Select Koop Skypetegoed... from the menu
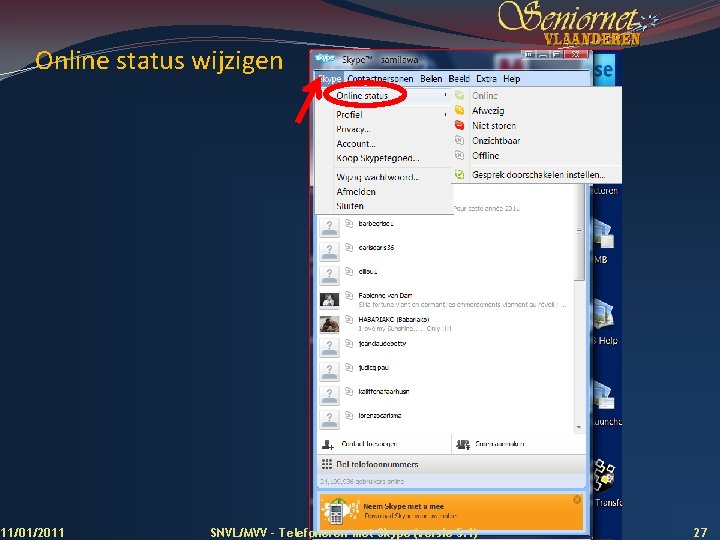The image size is (720, 540). click(x=378, y=158)
